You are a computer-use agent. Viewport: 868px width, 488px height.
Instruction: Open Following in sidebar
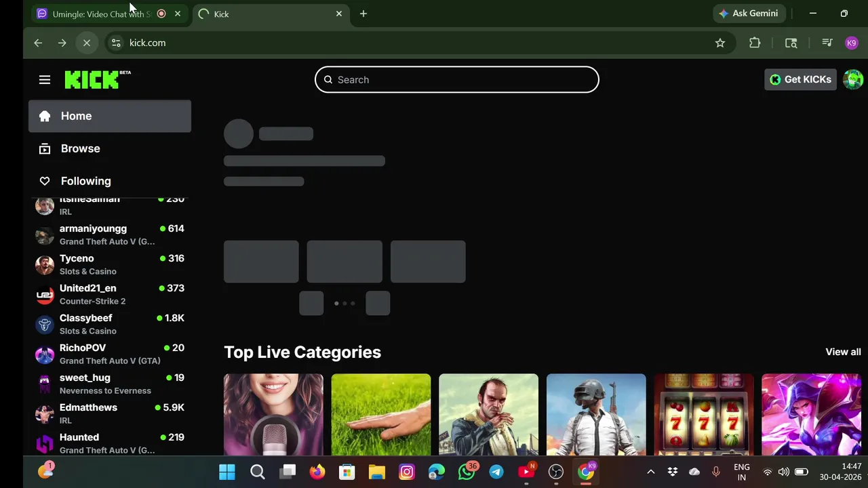110,181
